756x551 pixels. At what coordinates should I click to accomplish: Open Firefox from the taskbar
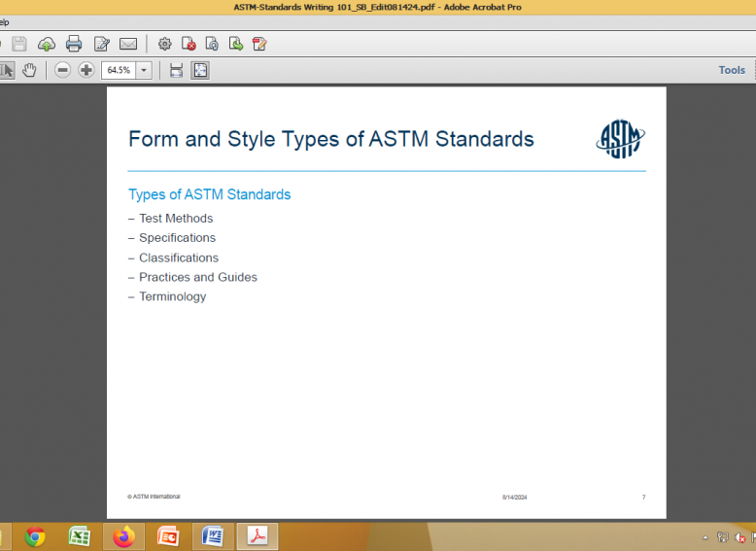pyautogui.click(x=124, y=536)
